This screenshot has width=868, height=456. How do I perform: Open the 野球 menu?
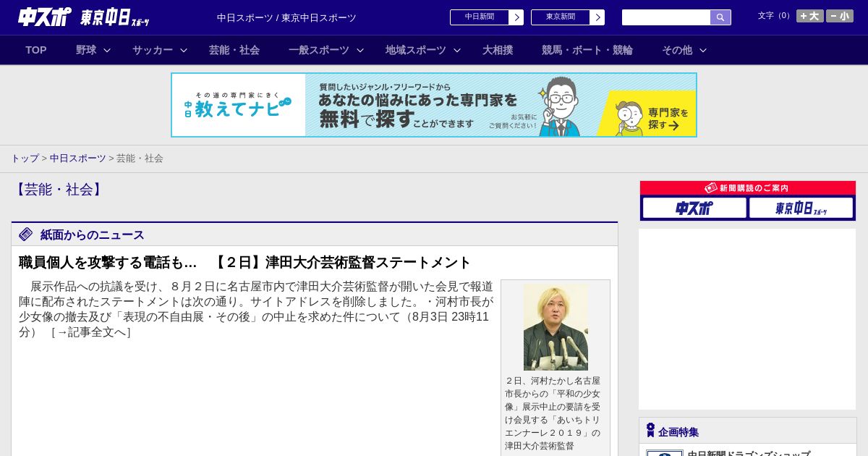86,50
